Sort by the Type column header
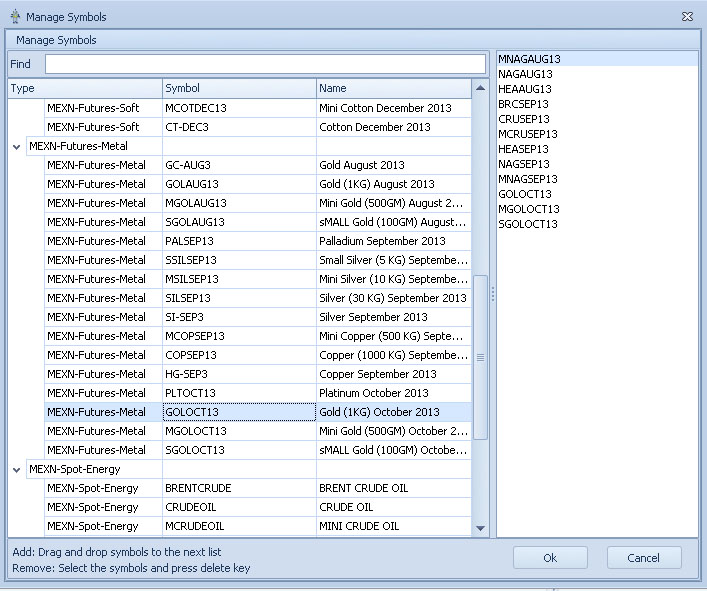 (x=85, y=88)
